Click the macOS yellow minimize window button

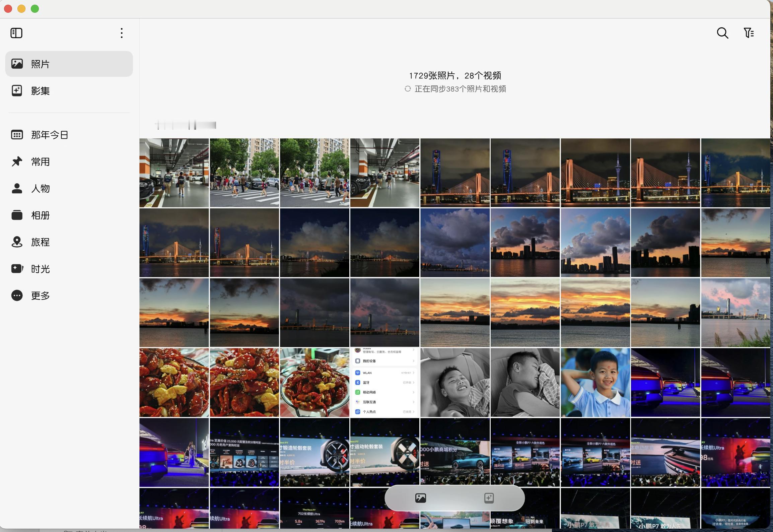click(x=21, y=9)
